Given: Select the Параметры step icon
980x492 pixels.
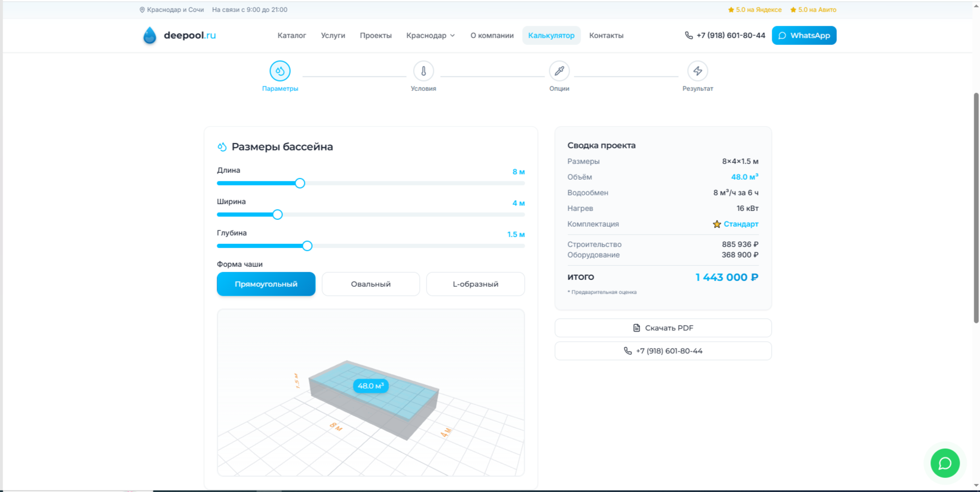Looking at the screenshot, I should pos(280,71).
